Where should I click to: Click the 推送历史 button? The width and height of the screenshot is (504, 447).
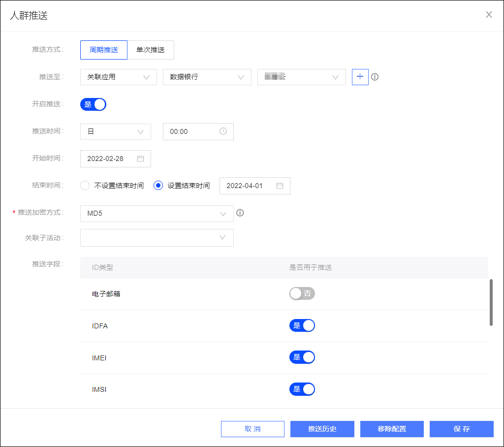click(322, 429)
